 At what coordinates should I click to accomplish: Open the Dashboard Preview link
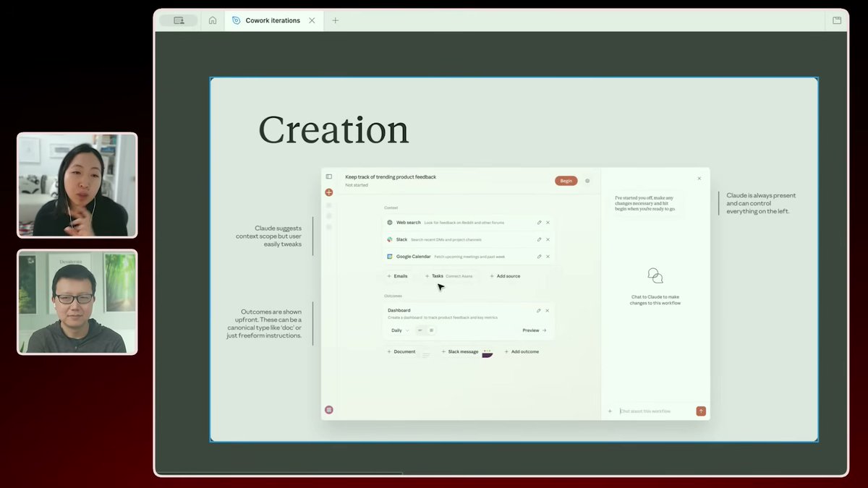click(535, 330)
